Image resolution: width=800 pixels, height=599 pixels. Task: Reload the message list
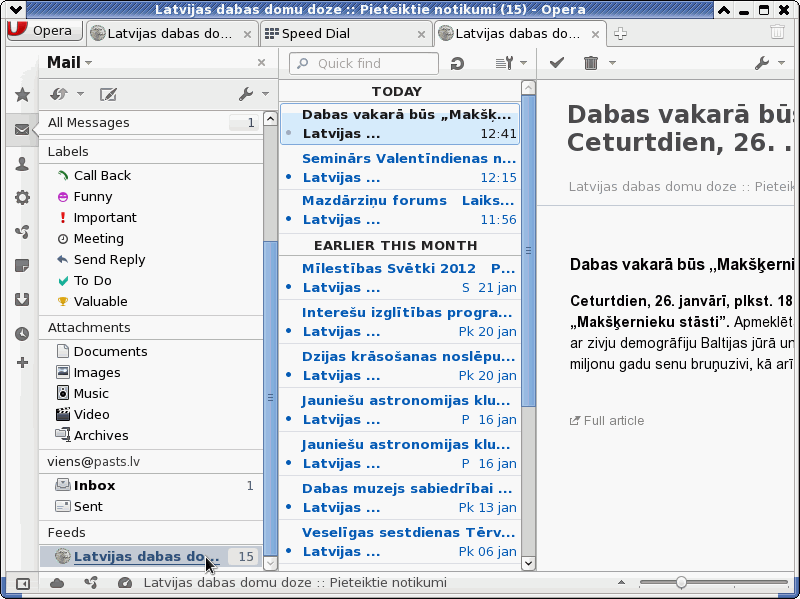[x=457, y=63]
